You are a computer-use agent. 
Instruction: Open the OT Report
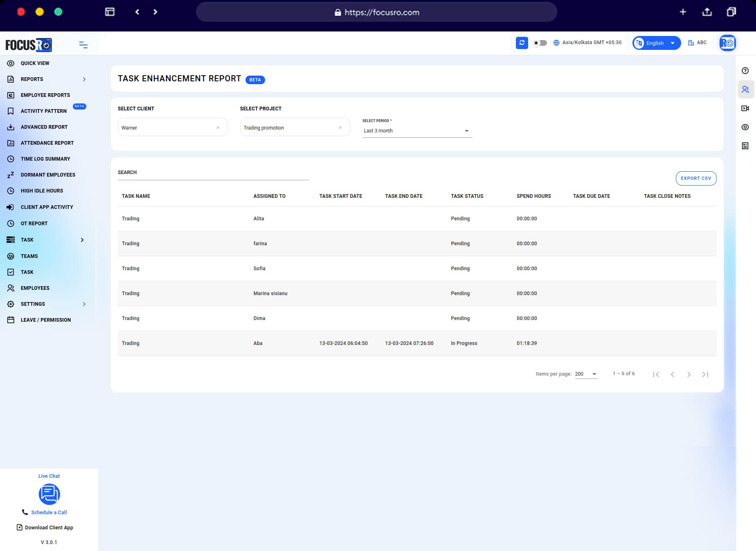34,224
